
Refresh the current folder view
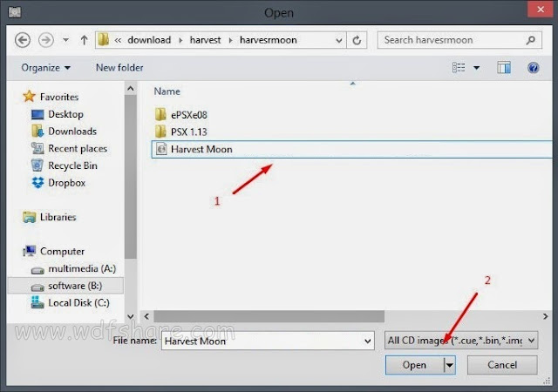(x=357, y=40)
